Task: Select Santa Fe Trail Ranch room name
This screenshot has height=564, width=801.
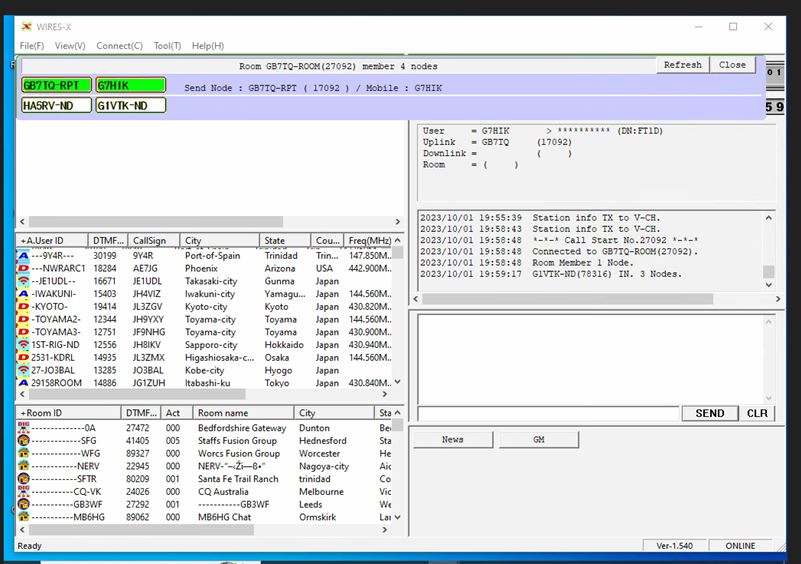Action: point(238,479)
